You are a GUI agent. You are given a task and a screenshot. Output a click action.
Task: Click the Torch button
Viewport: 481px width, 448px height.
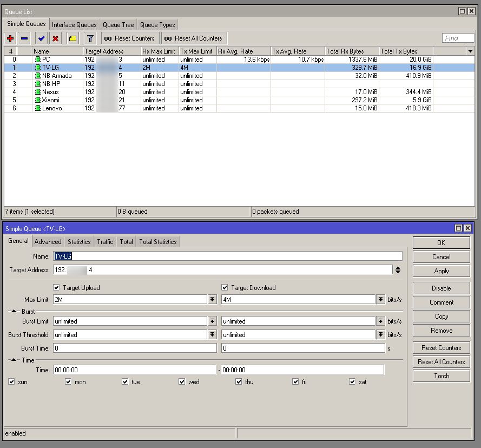coord(441,376)
